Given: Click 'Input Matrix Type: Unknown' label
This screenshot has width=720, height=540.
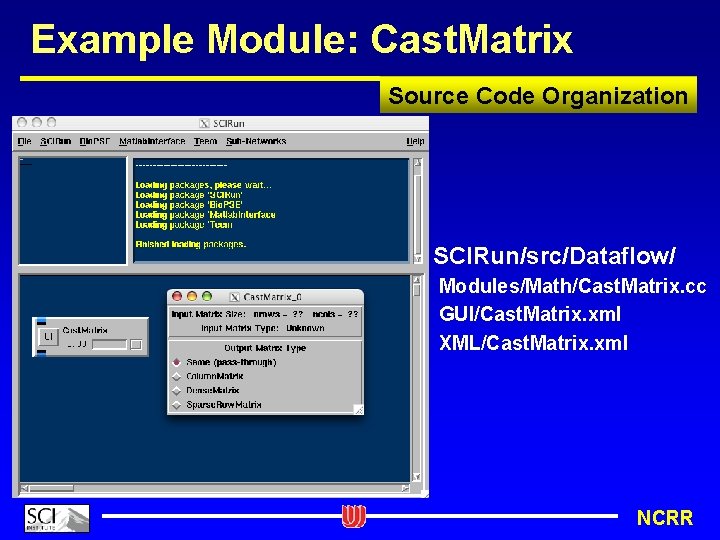Looking at the screenshot, I should click(263, 328).
